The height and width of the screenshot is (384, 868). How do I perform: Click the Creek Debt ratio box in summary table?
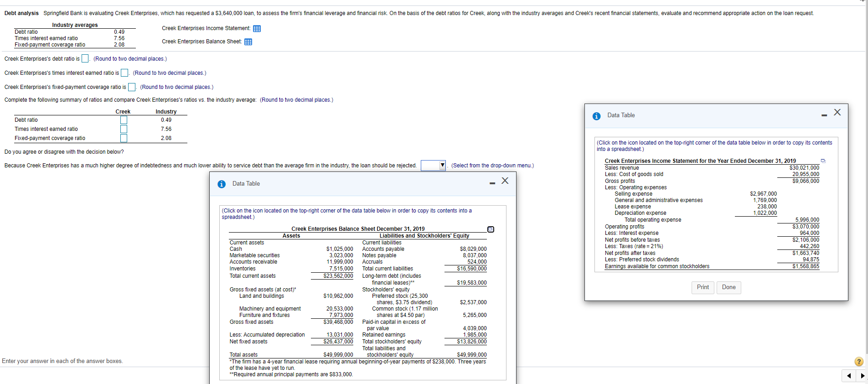124,120
